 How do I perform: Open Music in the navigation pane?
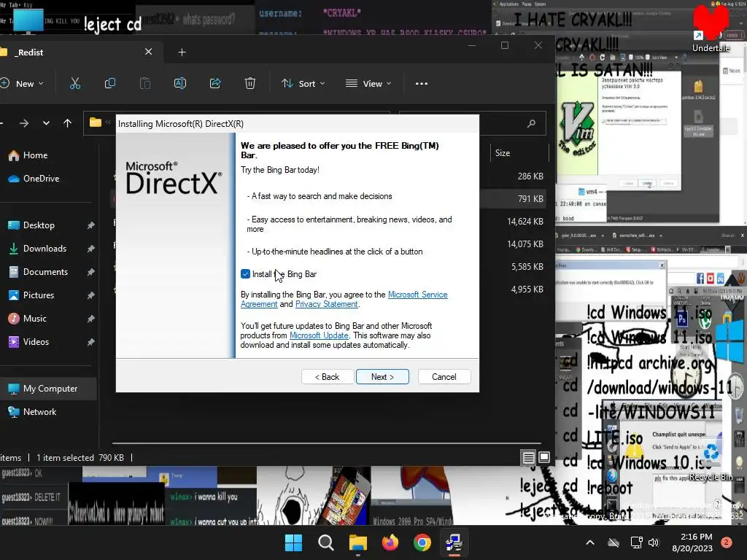pyautogui.click(x=35, y=319)
